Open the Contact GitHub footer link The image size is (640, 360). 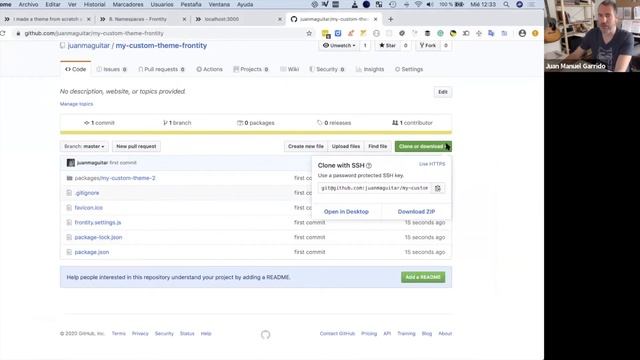(x=337, y=334)
